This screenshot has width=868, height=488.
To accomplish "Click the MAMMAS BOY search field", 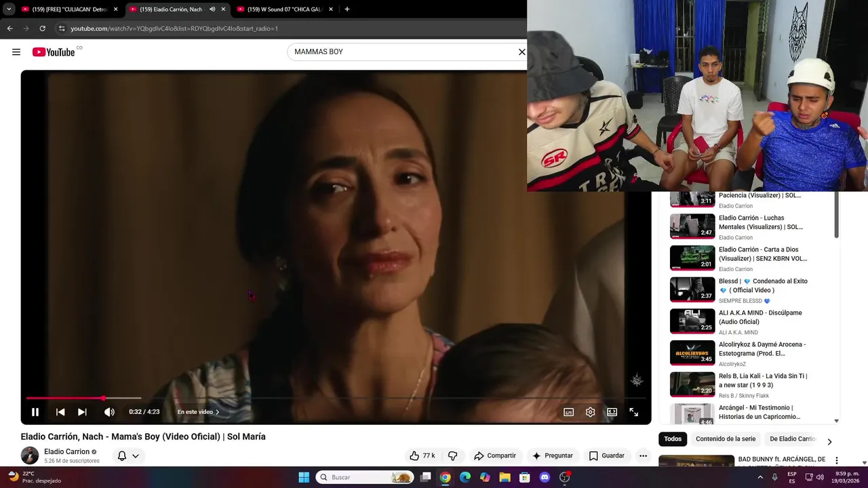I will pos(403,52).
